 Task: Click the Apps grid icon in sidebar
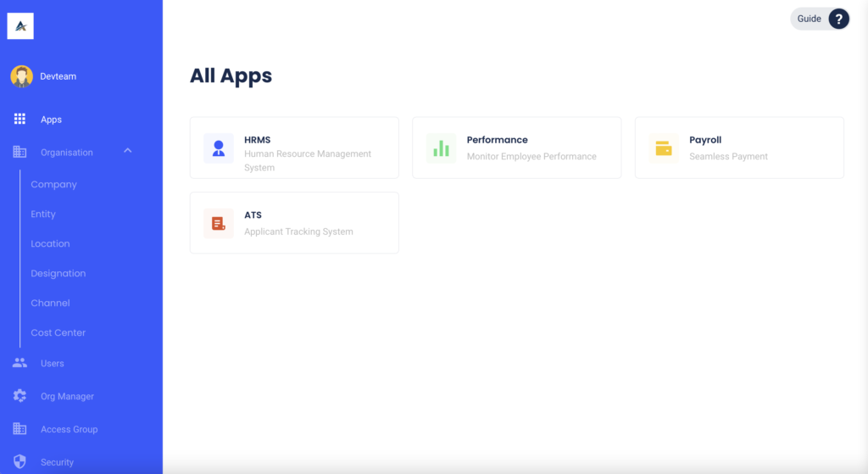(20, 120)
